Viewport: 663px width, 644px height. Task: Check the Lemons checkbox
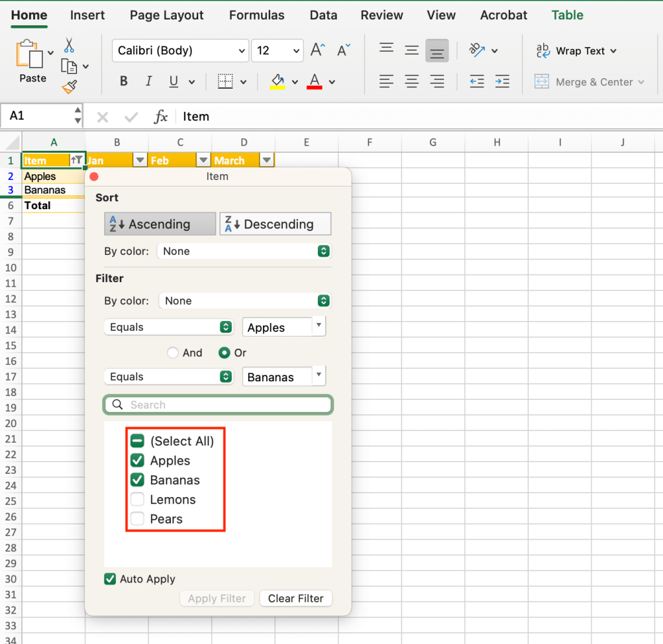click(137, 499)
